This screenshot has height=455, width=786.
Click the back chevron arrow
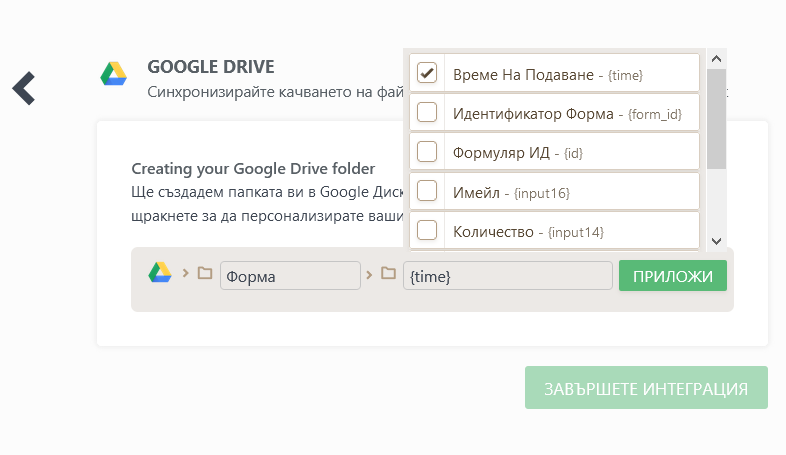[24, 88]
